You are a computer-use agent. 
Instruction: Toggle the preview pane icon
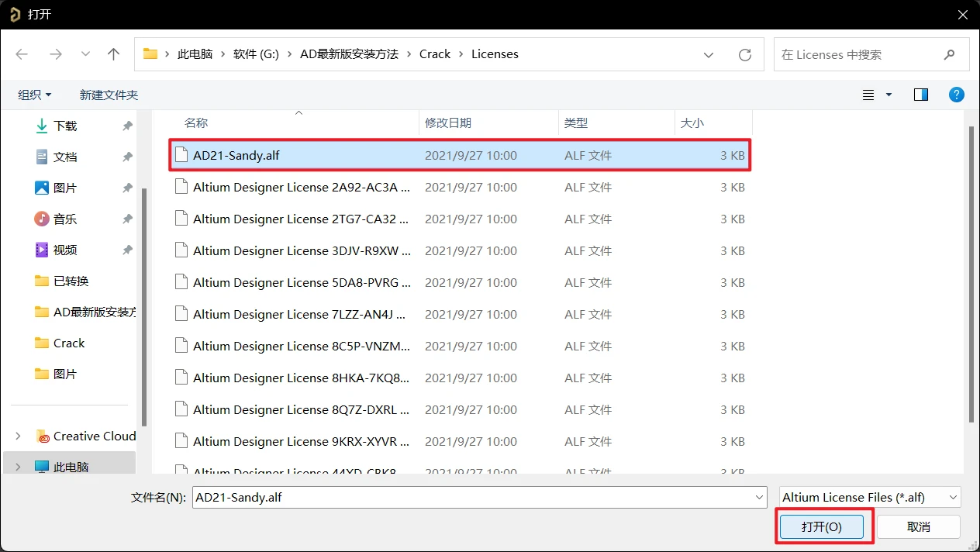[x=920, y=94]
